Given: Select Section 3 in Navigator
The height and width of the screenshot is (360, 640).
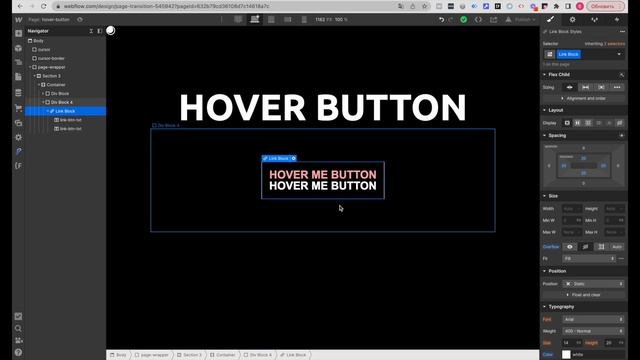Looking at the screenshot, I should tap(51, 76).
